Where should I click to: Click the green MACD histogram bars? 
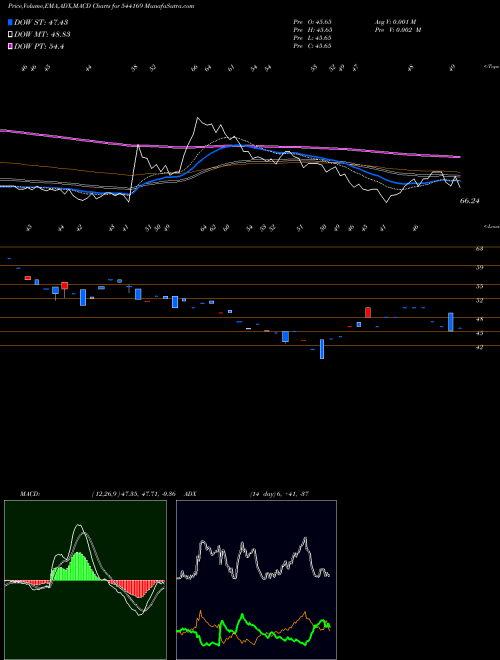click(77, 567)
